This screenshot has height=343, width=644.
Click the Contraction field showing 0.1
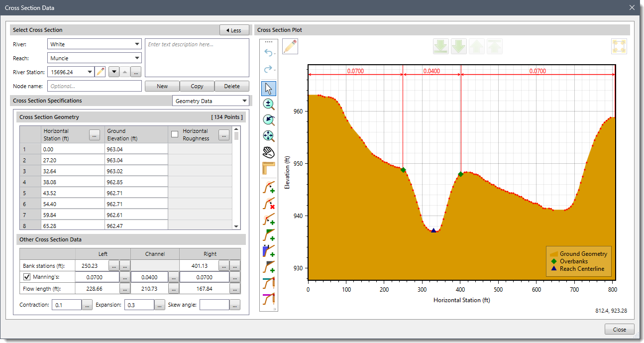(x=67, y=305)
